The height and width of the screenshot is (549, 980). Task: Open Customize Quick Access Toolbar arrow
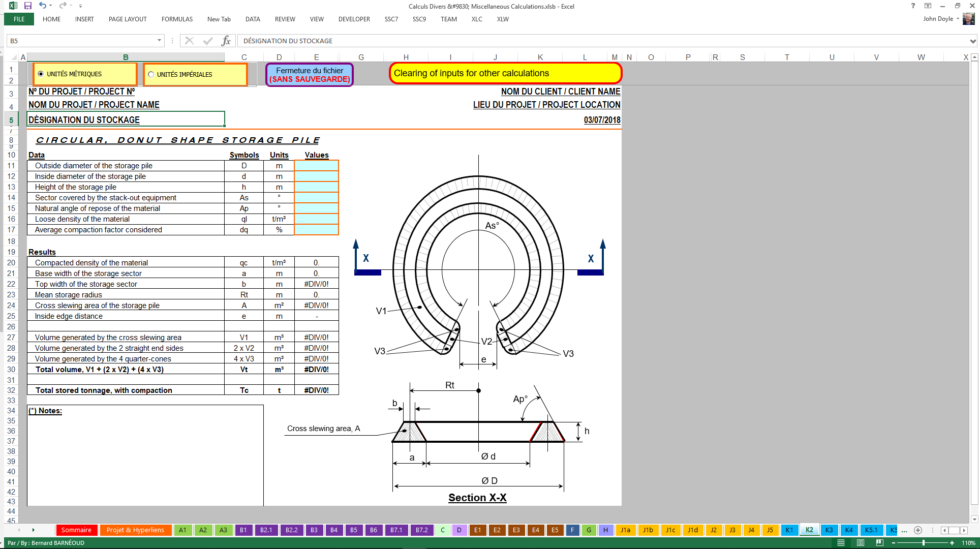coord(80,6)
